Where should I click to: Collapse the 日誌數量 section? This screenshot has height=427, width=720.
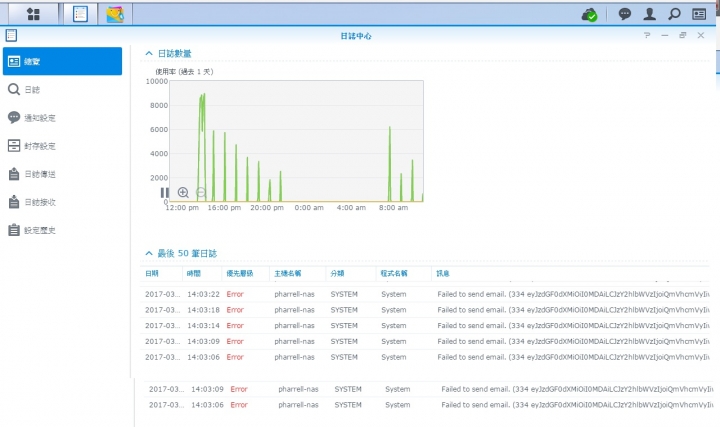click(149, 53)
